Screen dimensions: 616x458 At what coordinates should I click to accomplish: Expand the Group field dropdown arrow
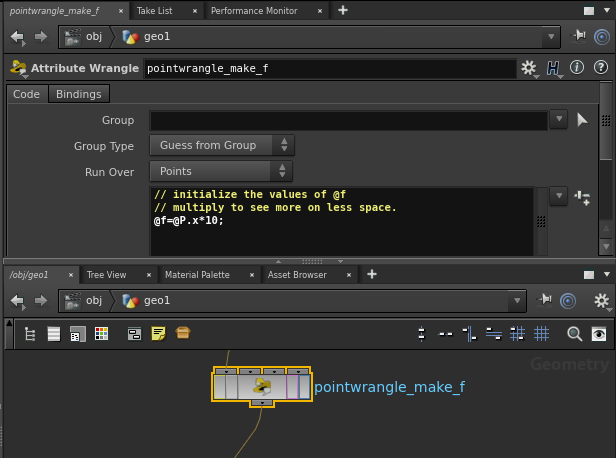pos(559,120)
